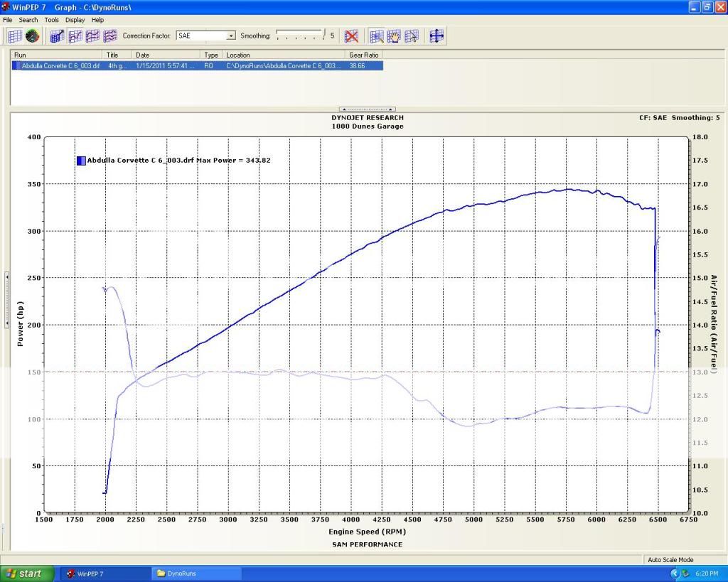The image size is (728, 582).
Task: Select the graph pointer tool
Action: (x=411, y=36)
